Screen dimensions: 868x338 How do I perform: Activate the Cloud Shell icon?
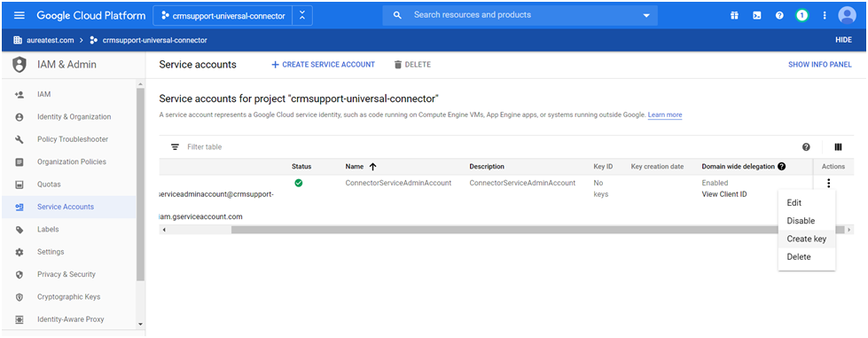click(757, 15)
